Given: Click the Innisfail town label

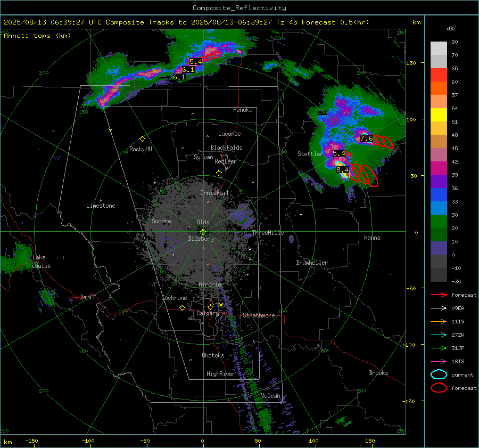Looking at the screenshot, I should (x=214, y=193).
